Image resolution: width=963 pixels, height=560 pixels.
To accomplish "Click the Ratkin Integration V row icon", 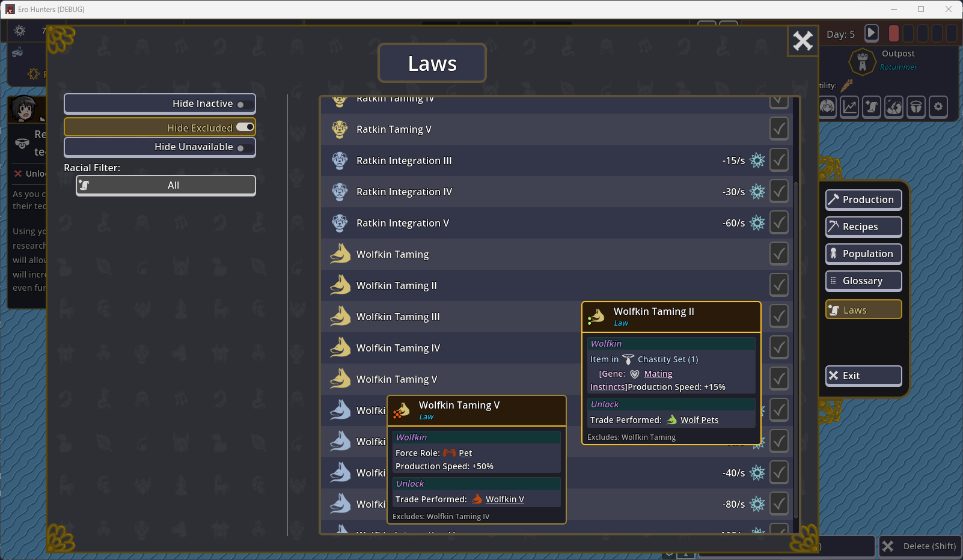I will (x=340, y=223).
